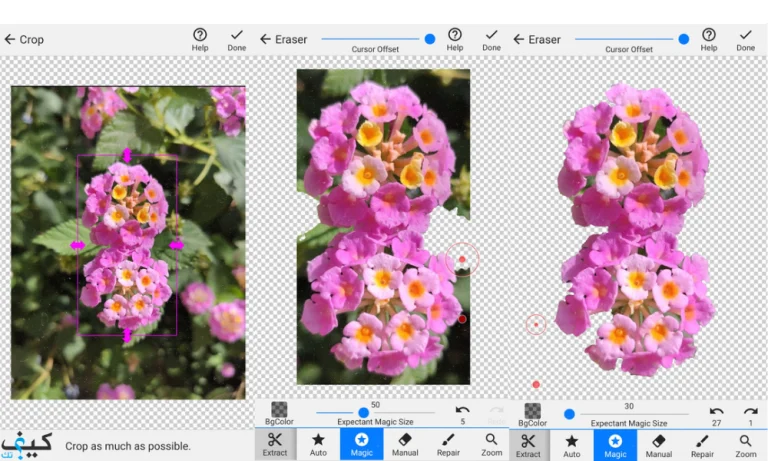The image size is (768, 461).
Task: Click back arrow on right Eraser screen
Action: click(x=519, y=39)
